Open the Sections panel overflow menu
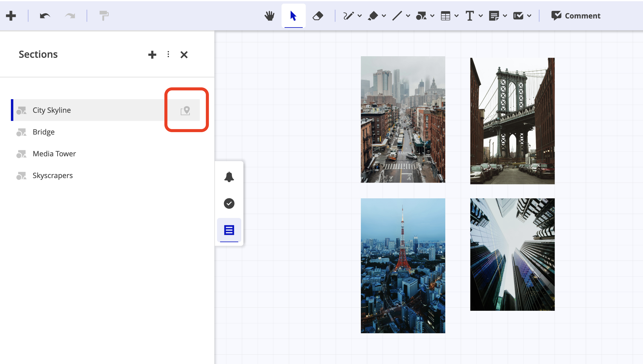643x364 pixels. click(x=168, y=55)
